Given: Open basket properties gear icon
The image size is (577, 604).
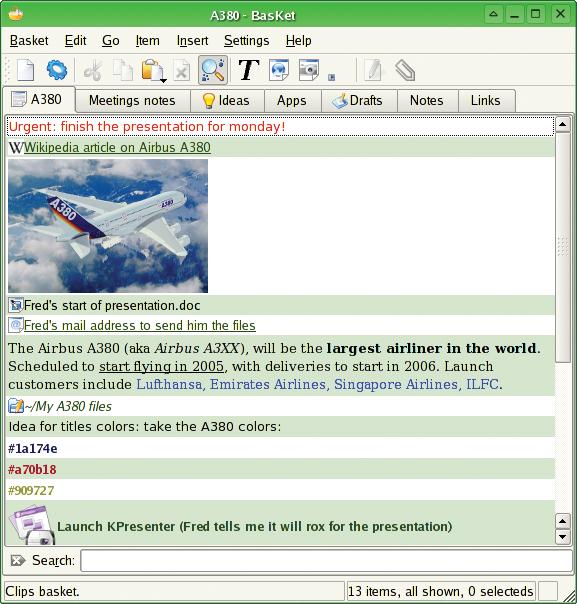Looking at the screenshot, I should [57, 70].
